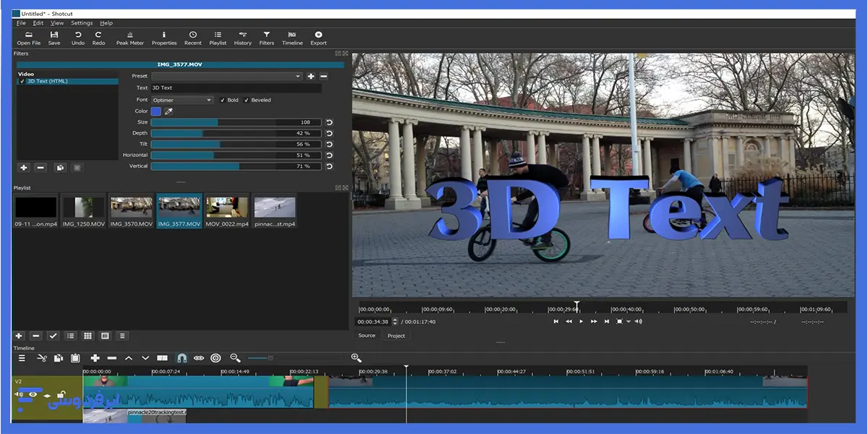This screenshot has height=434, width=868.
Task: Open the Playlist panel from the toolbar
Action: point(218,38)
